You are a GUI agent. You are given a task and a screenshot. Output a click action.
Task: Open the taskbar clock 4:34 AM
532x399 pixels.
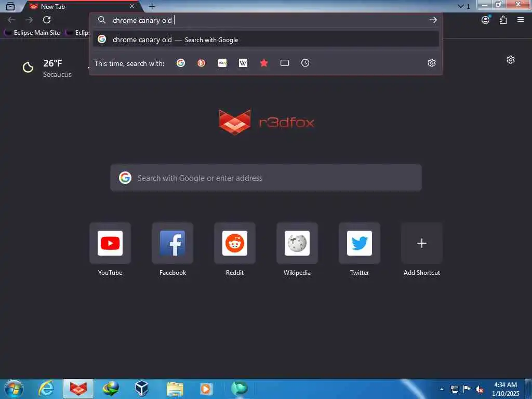tap(506, 389)
